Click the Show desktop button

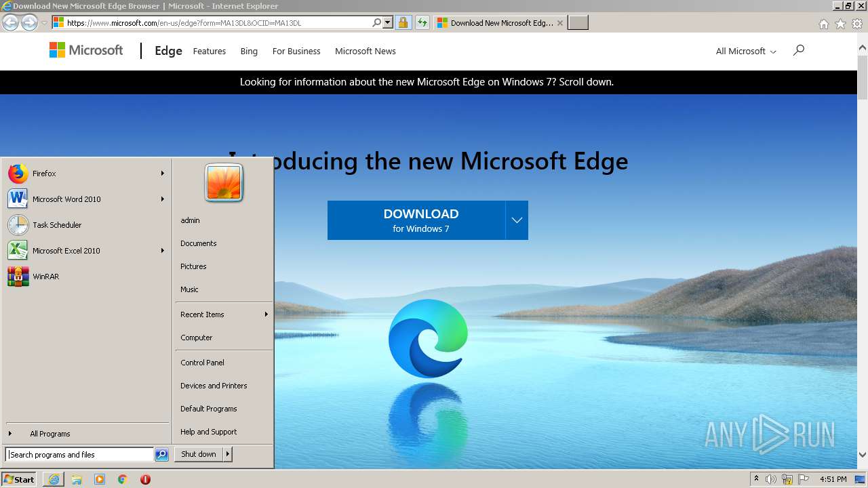pyautogui.click(x=860, y=479)
